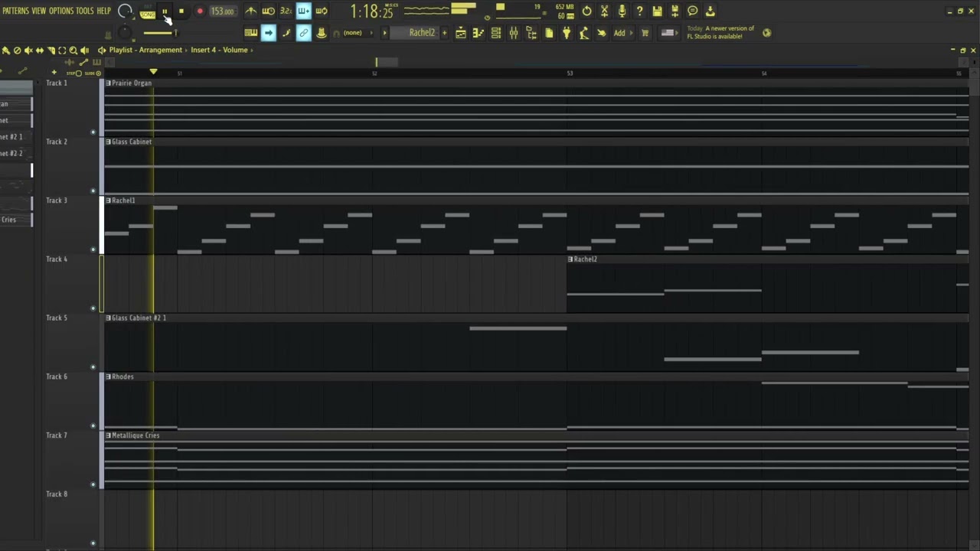Mute Track 1 with its dot
Image resolution: width=980 pixels, height=551 pixels.
coord(93,132)
